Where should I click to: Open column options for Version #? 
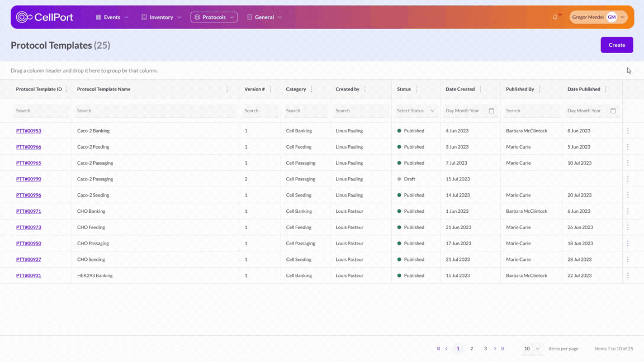click(271, 89)
